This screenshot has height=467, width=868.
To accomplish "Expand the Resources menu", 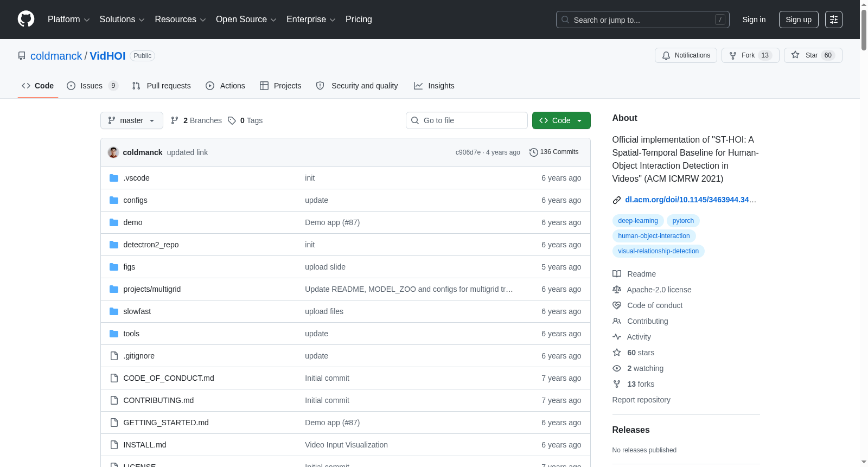I will pos(180,20).
